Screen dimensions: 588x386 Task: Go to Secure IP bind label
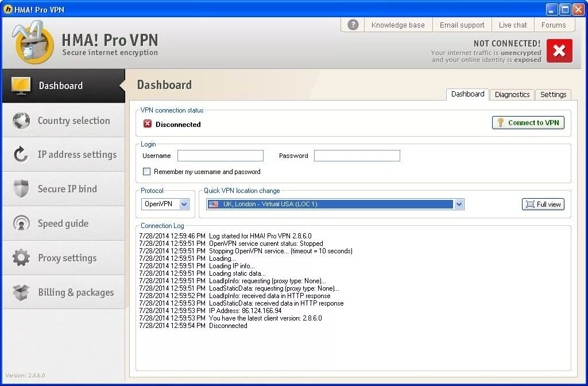click(67, 188)
